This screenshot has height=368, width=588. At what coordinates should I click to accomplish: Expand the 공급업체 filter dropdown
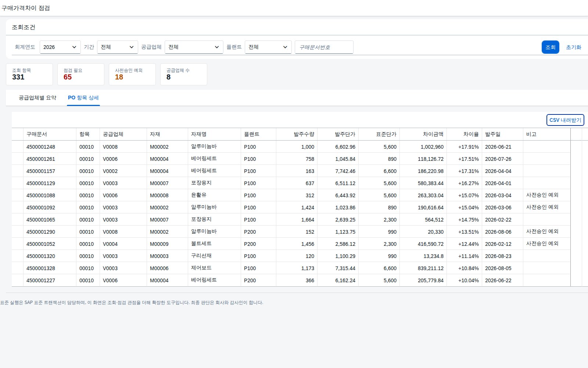click(x=194, y=47)
